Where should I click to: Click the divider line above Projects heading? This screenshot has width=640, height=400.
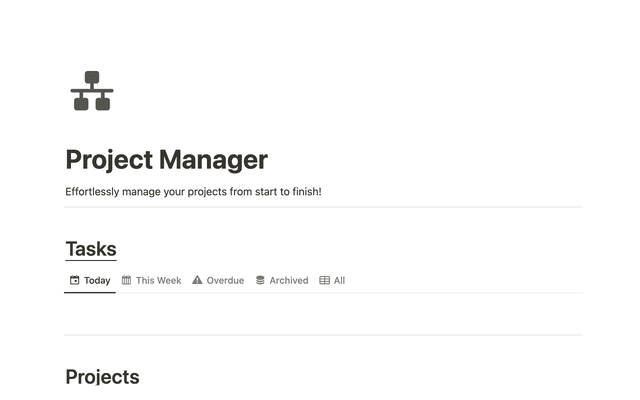[322, 335]
